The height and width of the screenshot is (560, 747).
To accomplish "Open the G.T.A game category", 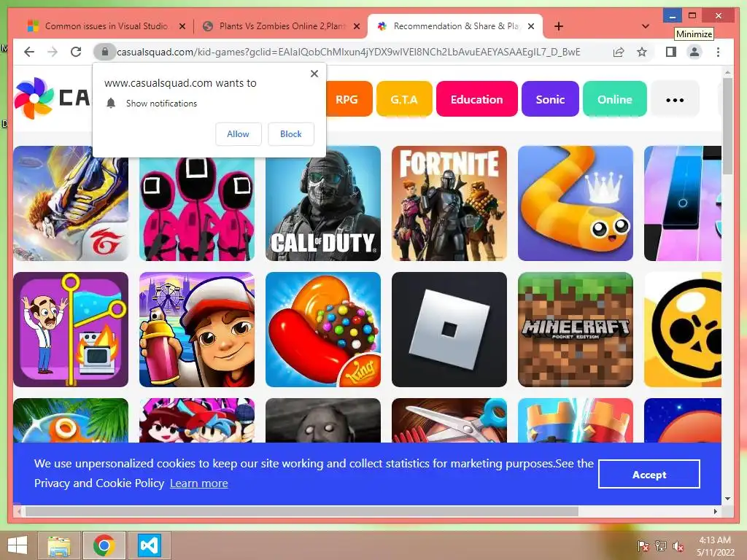I will [x=404, y=99].
